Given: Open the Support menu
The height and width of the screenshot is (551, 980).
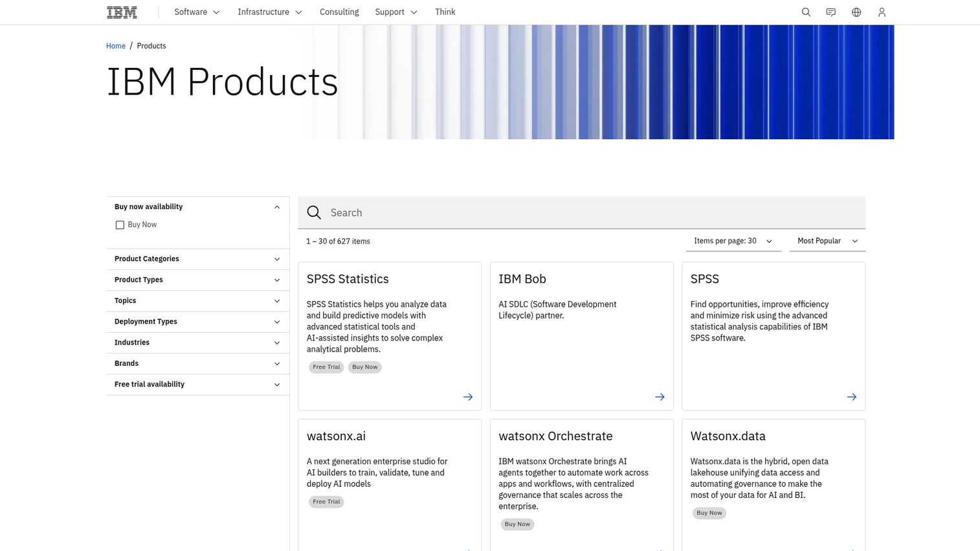Looking at the screenshot, I should 396,12.
